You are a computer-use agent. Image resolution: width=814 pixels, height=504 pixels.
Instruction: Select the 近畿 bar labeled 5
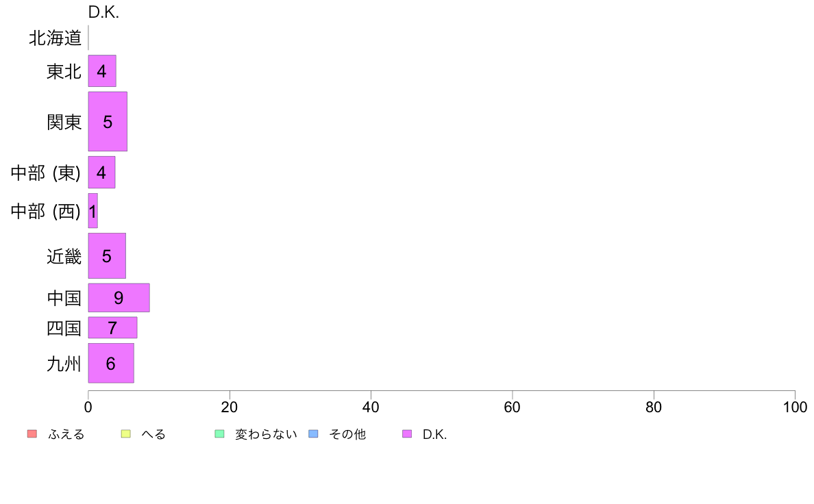click(107, 256)
